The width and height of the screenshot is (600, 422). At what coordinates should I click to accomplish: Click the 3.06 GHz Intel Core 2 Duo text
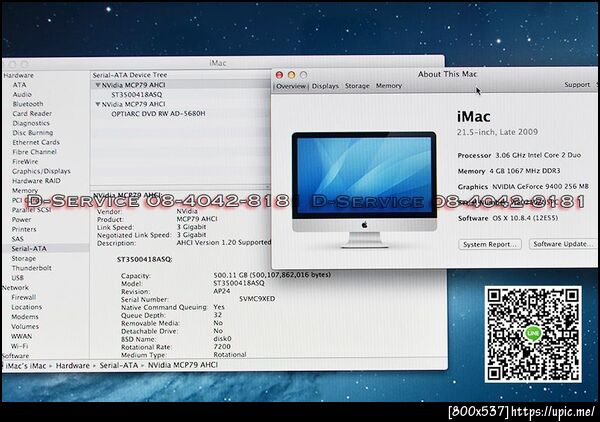coord(538,155)
